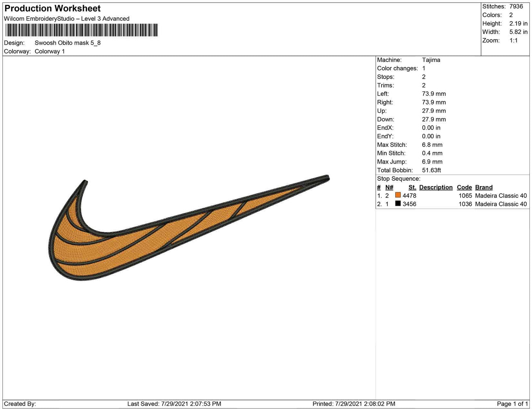Click the "Last Saved: 7/29/2021 2:07:53 PM" footer text
This screenshot has width=532, height=409.
(x=174, y=404)
